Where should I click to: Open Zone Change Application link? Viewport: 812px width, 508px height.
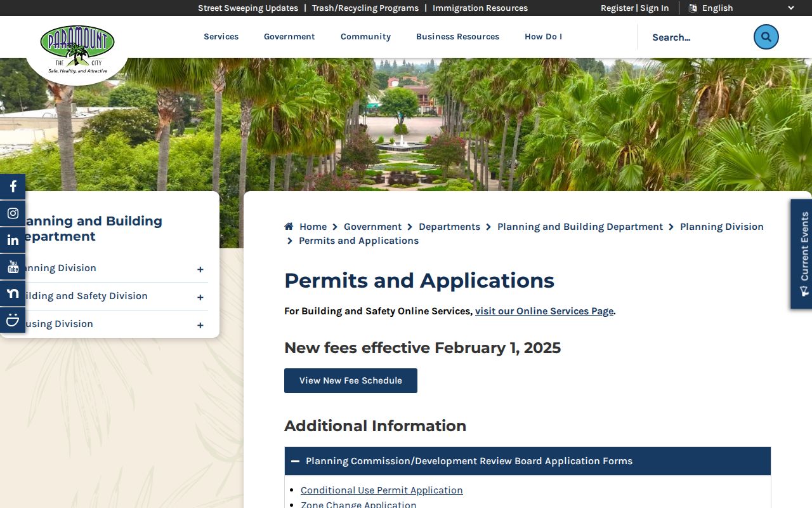[x=358, y=504]
